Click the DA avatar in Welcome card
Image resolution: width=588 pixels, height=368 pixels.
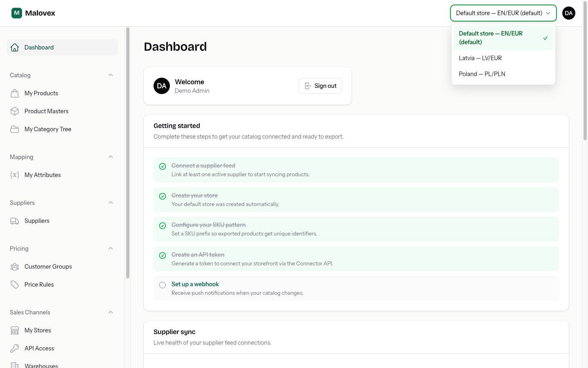[162, 86]
